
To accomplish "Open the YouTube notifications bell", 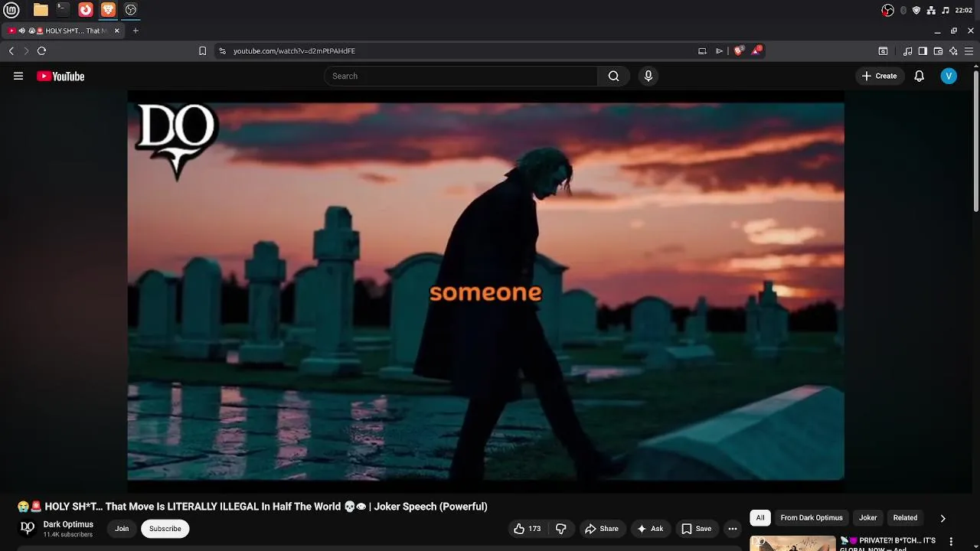I will click(x=920, y=76).
